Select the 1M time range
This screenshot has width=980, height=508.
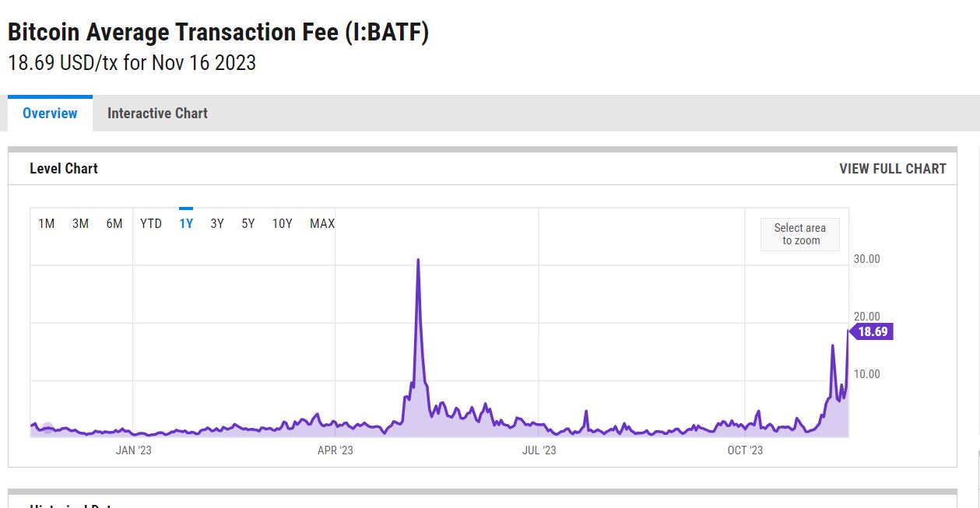pos(47,224)
